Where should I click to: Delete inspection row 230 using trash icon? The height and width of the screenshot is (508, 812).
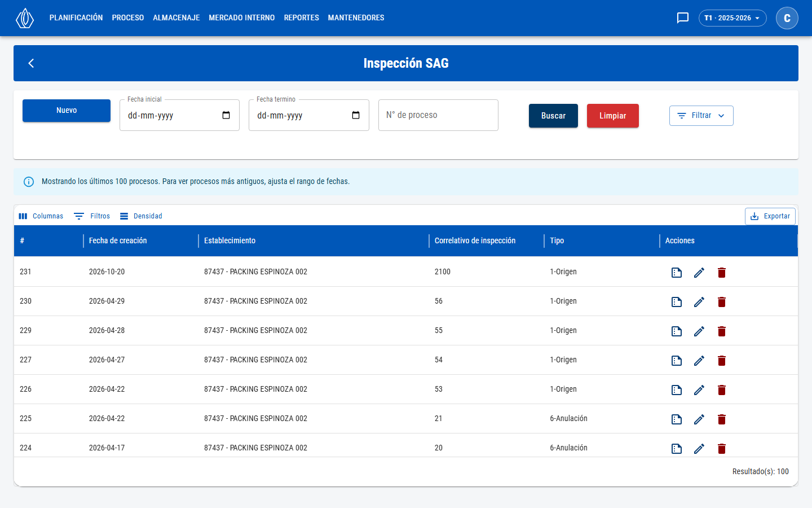click(722, 302)
